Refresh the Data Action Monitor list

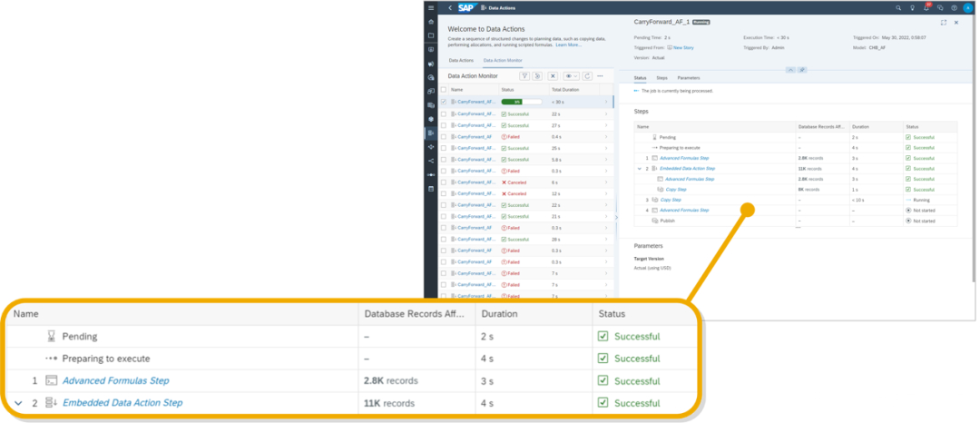coord(587,75)
